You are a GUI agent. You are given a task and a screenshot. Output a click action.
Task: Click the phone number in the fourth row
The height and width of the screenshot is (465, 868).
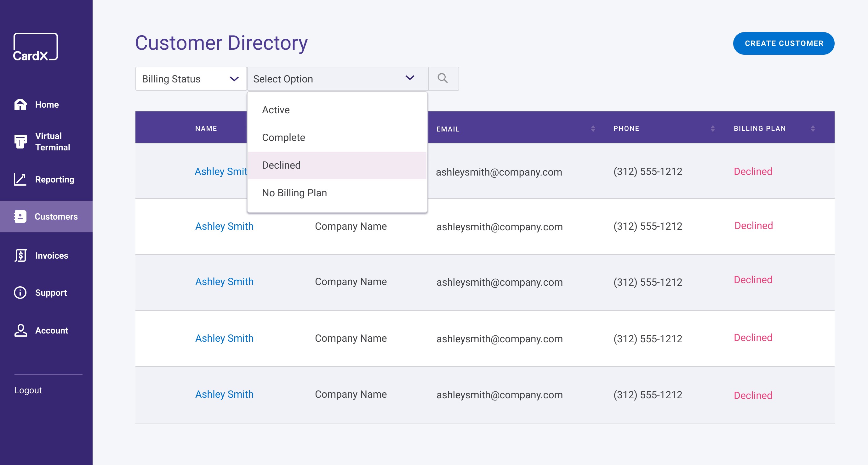648,339
